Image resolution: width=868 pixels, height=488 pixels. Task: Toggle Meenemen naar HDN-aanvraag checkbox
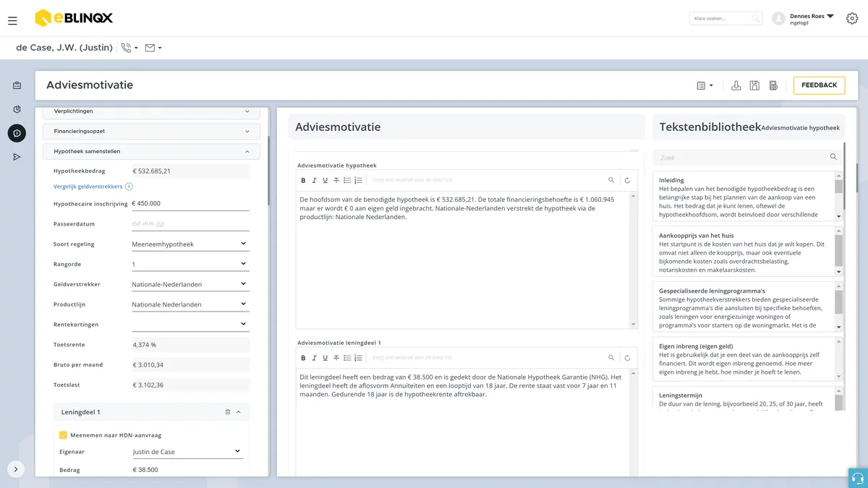[63, 435]
